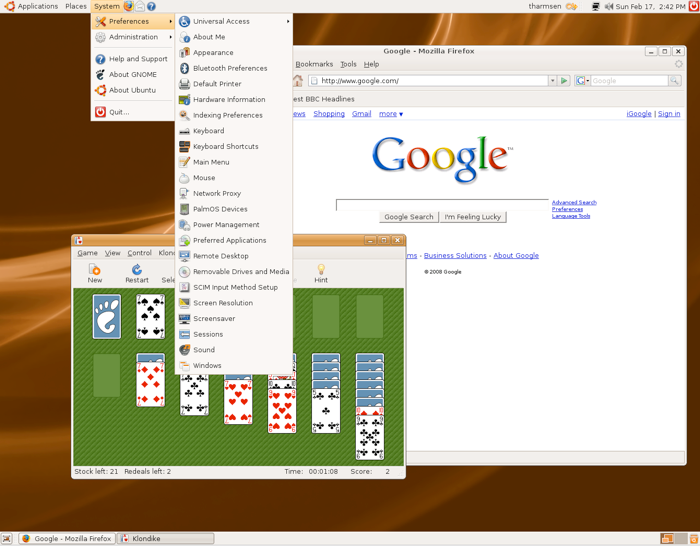
Task: Select Default Printer icon
Action: [x=184, y=84]
